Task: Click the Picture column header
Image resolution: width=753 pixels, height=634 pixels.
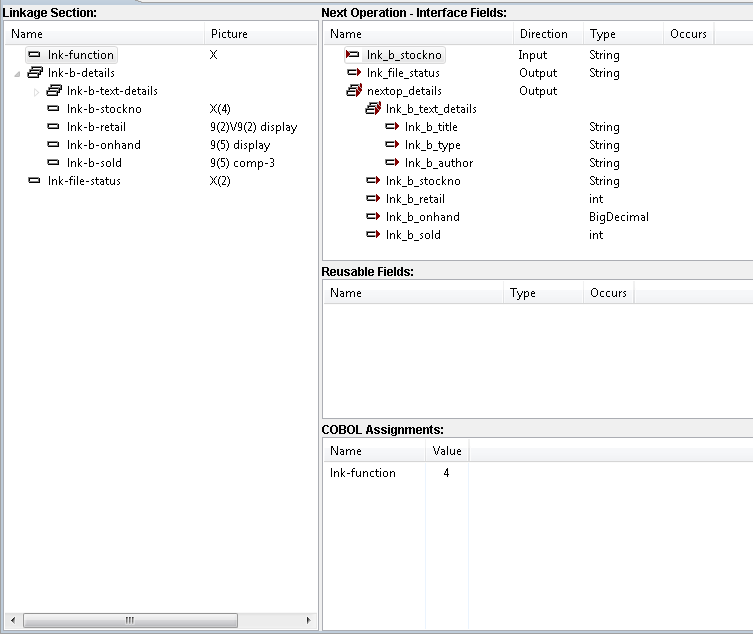Action: (229, 34)
